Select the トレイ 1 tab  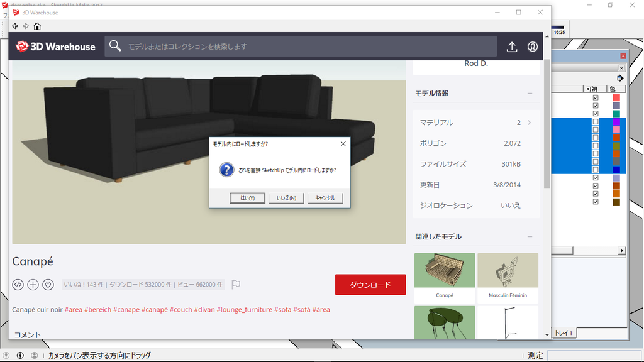pos(563,333)
